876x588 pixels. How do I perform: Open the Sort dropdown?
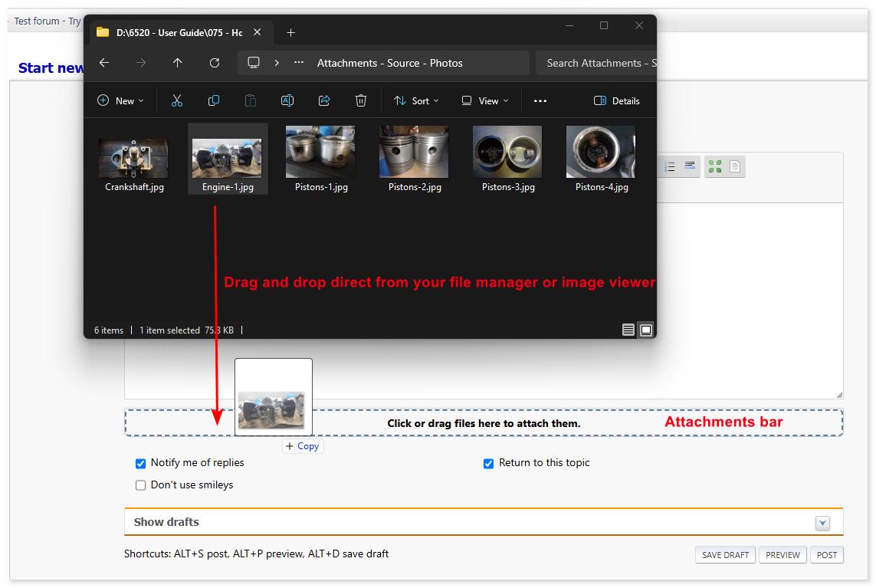pyautogui.click(x=416, y=100)
